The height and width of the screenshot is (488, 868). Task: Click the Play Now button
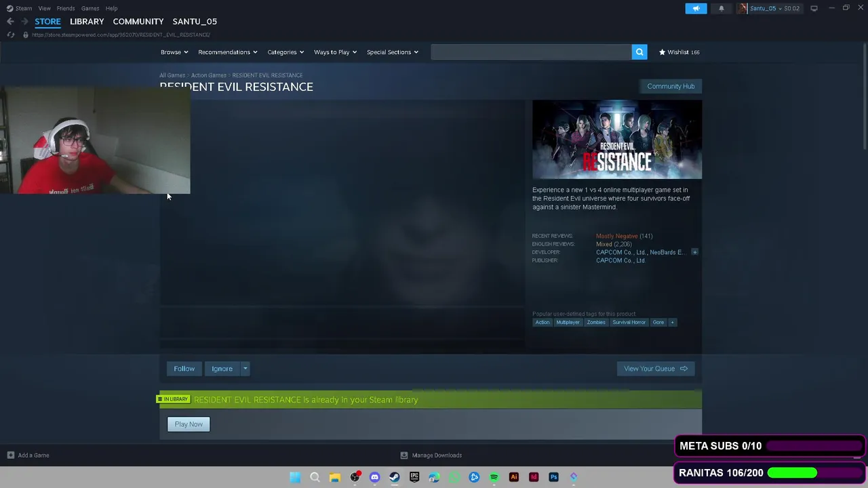point(189,424)
